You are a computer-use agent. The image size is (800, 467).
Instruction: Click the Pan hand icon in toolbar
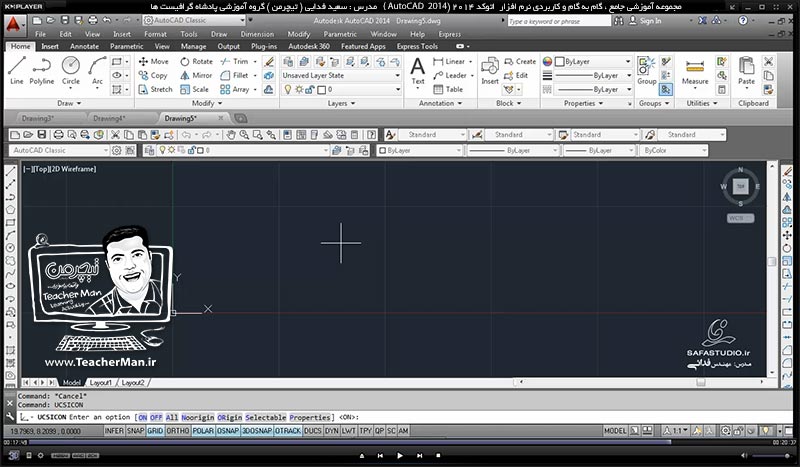point(231,135)
